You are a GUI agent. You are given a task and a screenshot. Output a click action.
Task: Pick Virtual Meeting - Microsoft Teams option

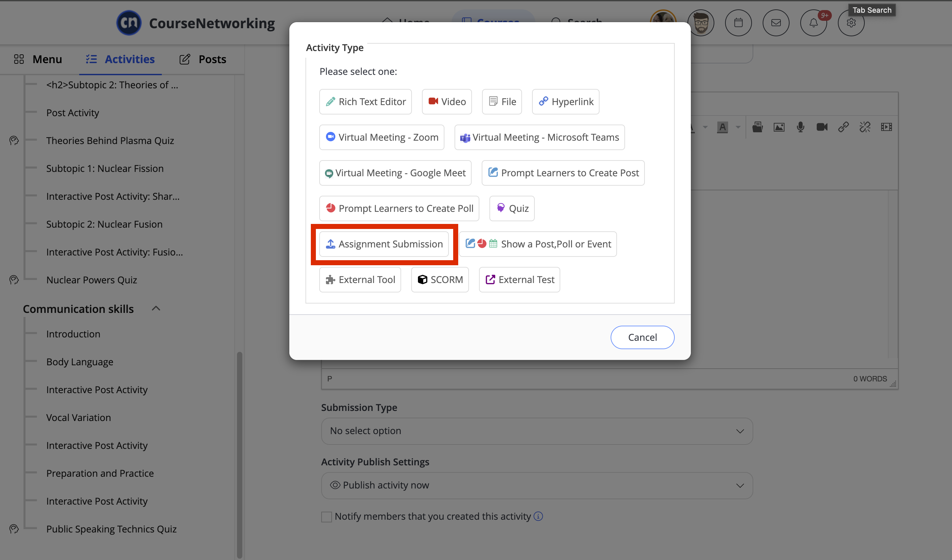pos(539,137)
